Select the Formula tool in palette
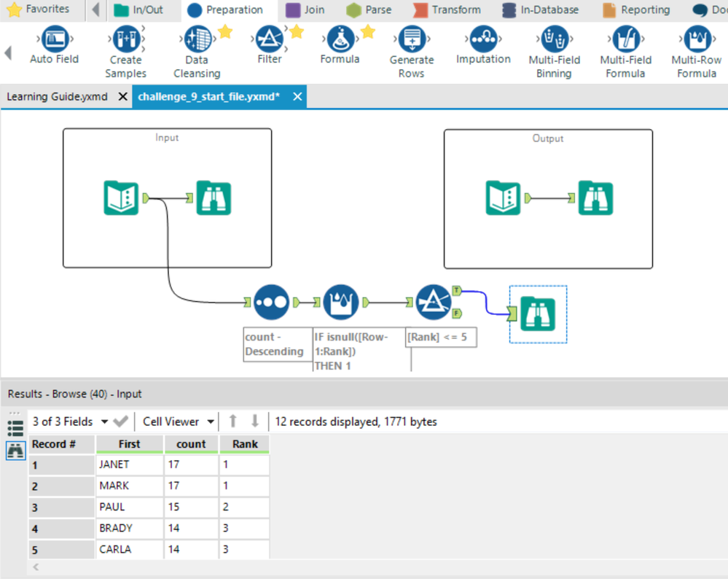Image resolution: width=728 pixels, height=579 pixels. 340,44
